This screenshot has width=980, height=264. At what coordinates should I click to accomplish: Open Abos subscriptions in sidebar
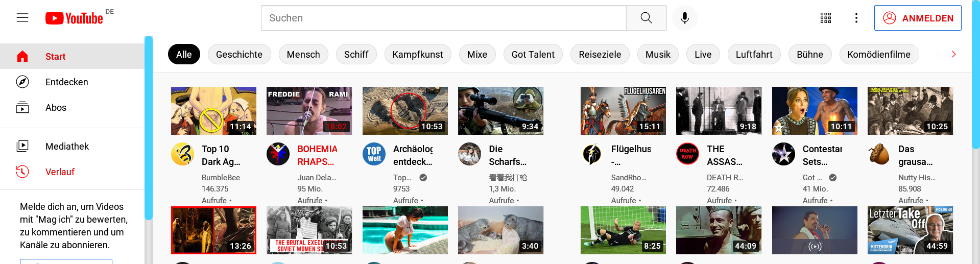[x=72, y=107]
